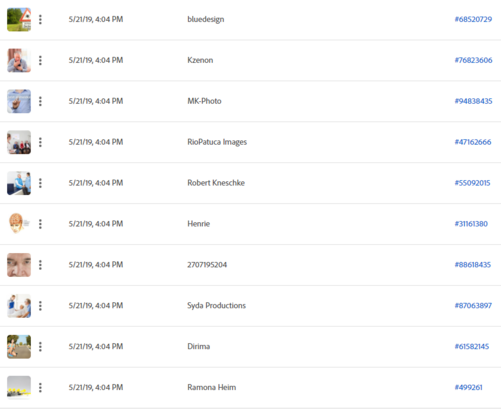
Task: Open asset link #47162666
Action: (x=473, y=142)
